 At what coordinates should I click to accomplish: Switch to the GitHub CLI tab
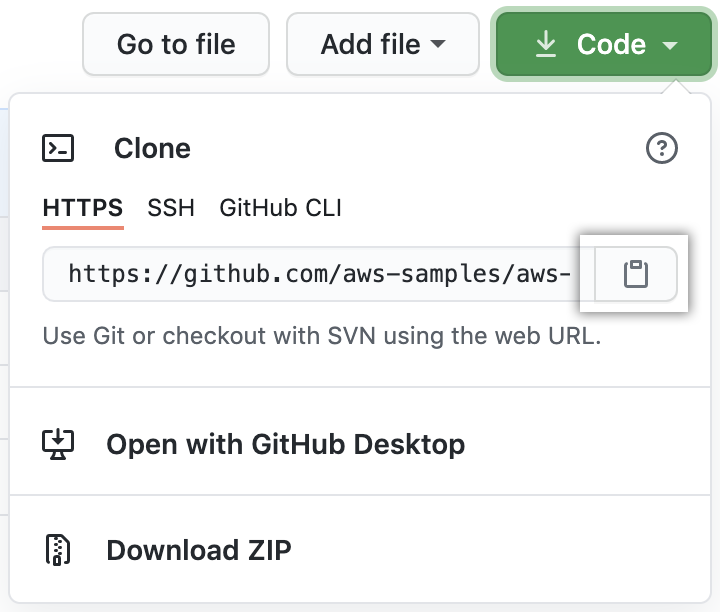click(280, 208)
